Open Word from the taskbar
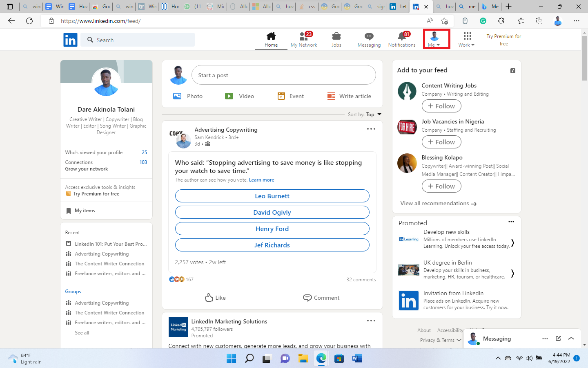Image resolution: width=588 pixels, height=368 pixels. [357, 359]
